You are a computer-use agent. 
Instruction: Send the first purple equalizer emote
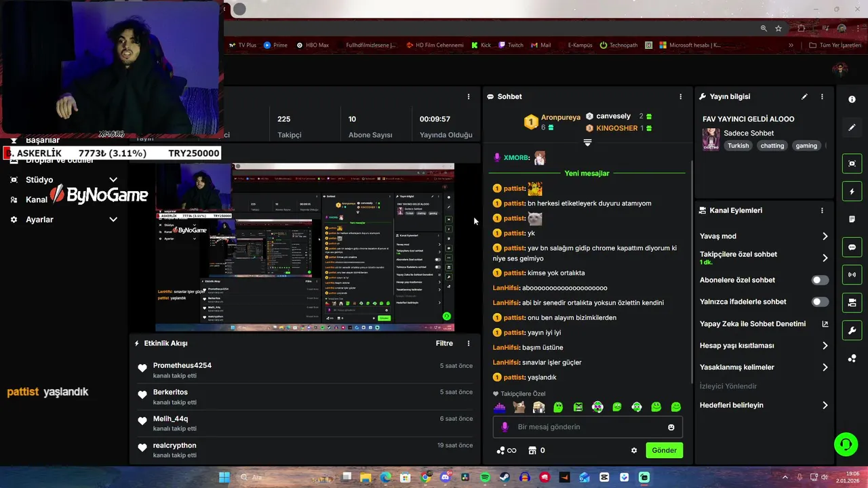pyautogui.click(x=500, y=407)
